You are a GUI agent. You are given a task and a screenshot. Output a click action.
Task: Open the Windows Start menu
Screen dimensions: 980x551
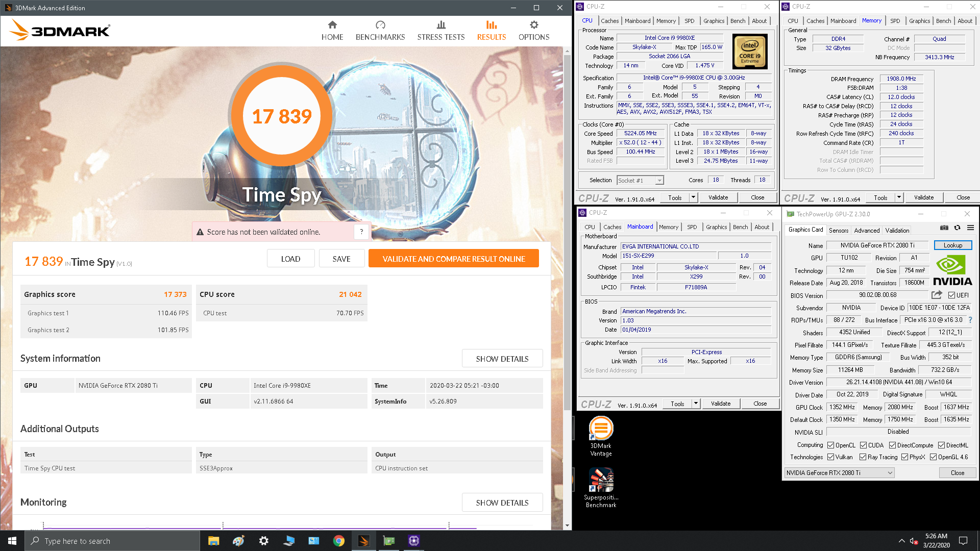(x=12, y=541)
